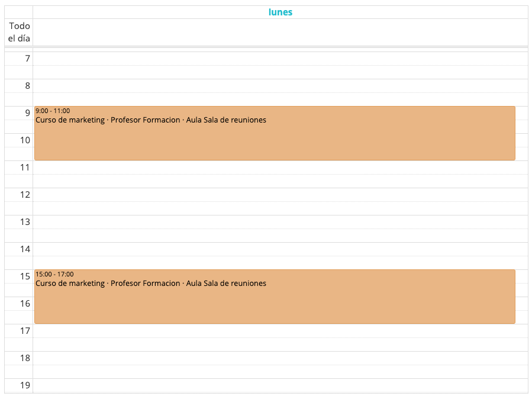Open the morning Curso de marketing event title
Image resolution: width=532 pixels, height=399 pixels.
point(151,120)
